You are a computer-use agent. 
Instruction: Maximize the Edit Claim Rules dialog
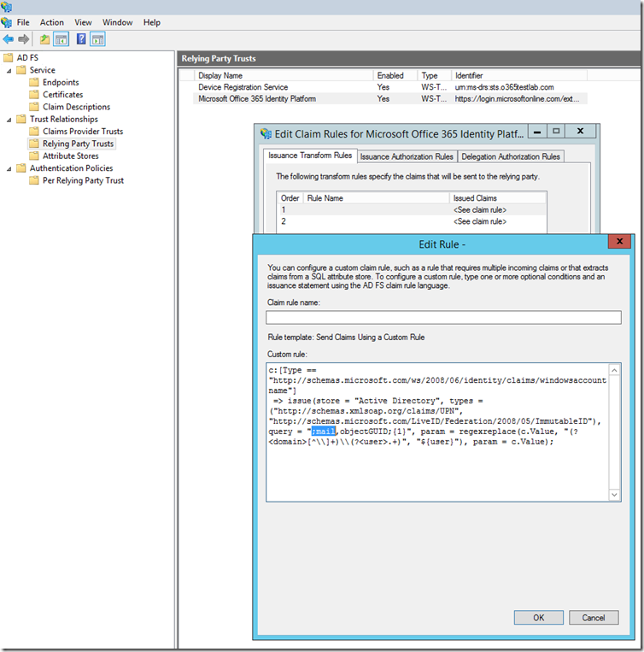click(556, 132)
